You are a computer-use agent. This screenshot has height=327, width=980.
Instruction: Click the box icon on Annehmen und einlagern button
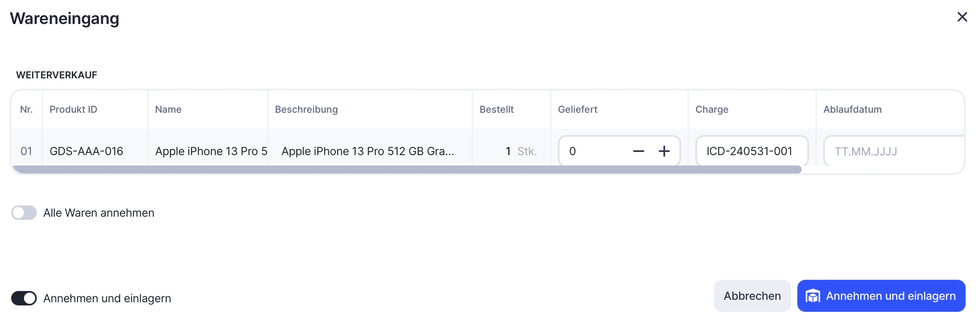pyautogui.click(x=813, y=296)
